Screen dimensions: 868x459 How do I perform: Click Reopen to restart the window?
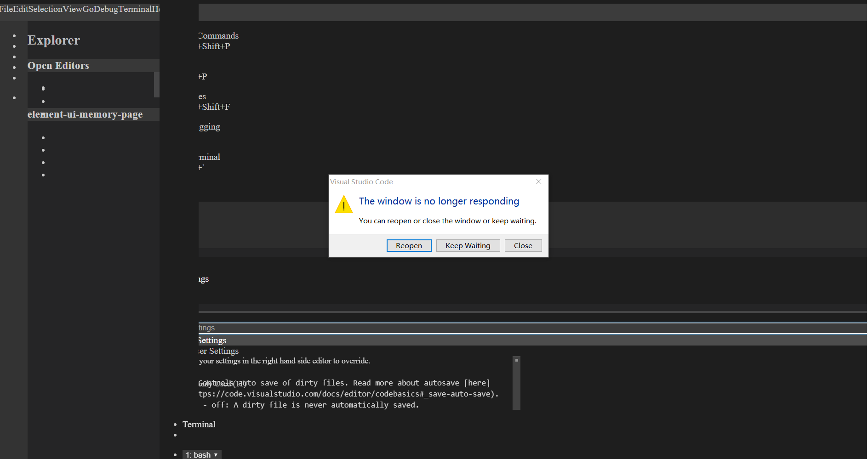[x=409, y=245]
